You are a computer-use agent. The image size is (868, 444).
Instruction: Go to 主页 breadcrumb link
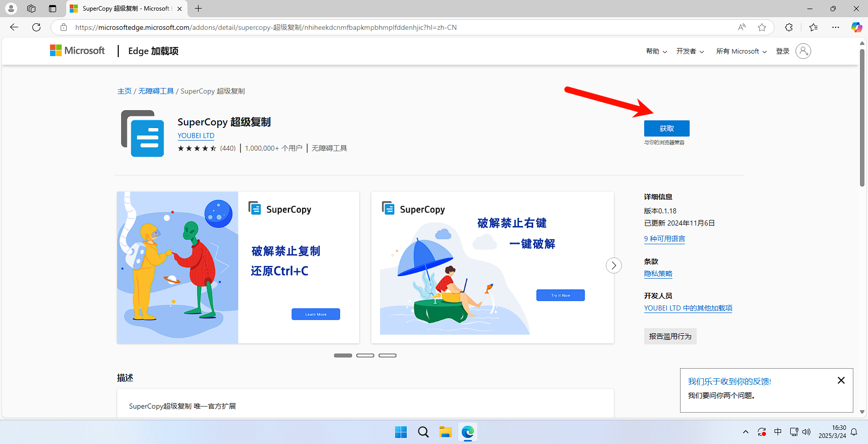(124, 91)
